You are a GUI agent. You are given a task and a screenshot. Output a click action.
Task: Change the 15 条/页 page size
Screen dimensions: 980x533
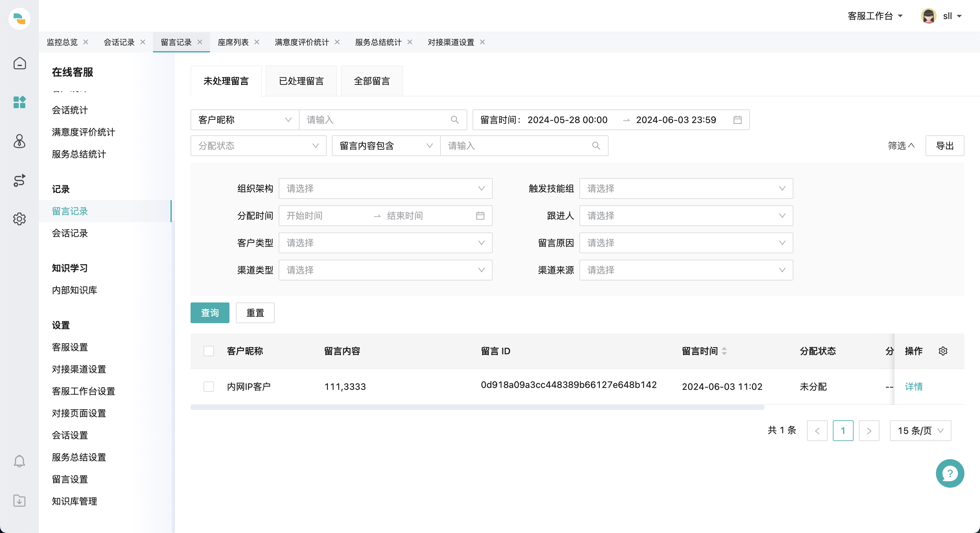click(x=920, y=431)
